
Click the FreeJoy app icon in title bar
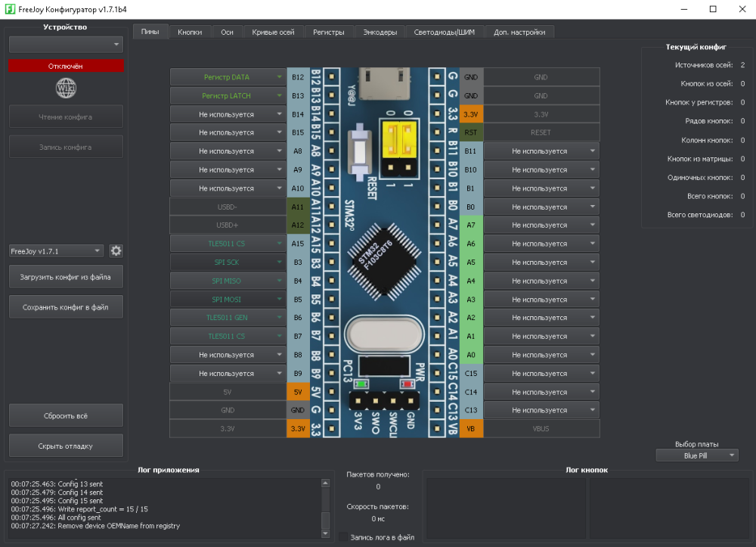point(9,9)
